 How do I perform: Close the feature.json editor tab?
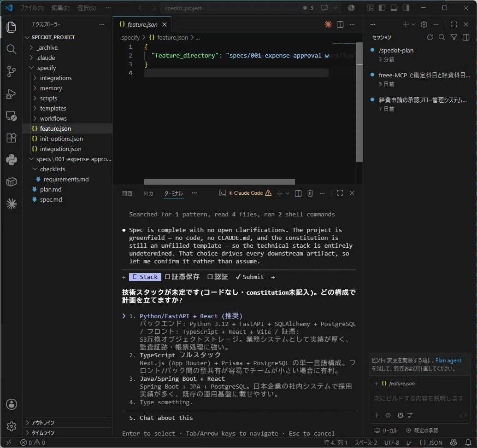point(164,24)
